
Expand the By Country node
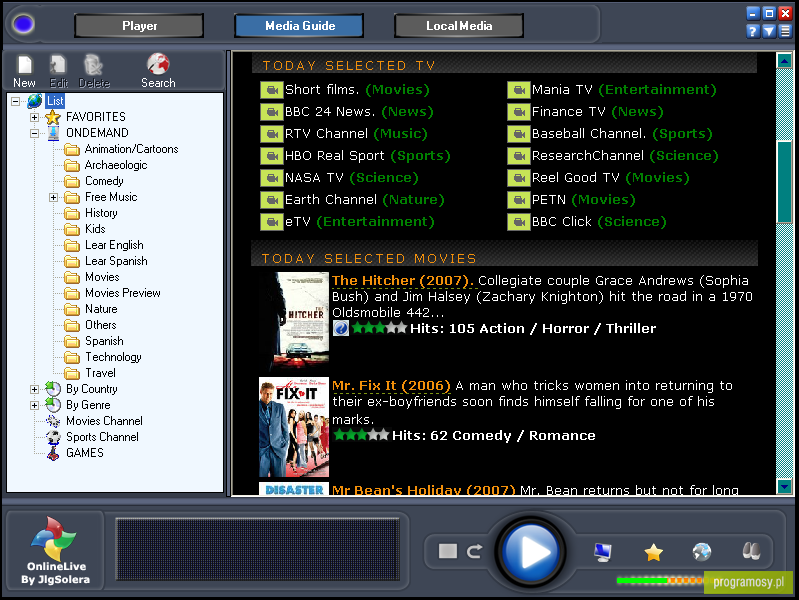pyautogui.click(x=34, y=389)
